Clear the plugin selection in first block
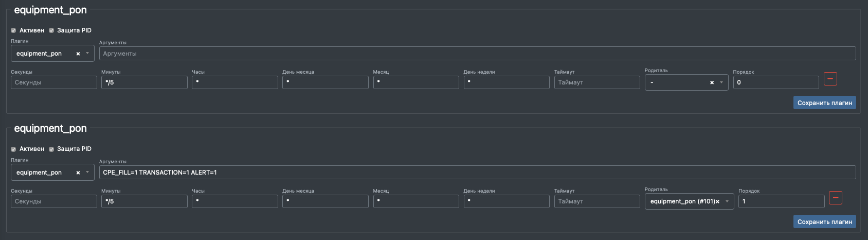This screenshot has width=868, height=240. click(x=78, y=54)
